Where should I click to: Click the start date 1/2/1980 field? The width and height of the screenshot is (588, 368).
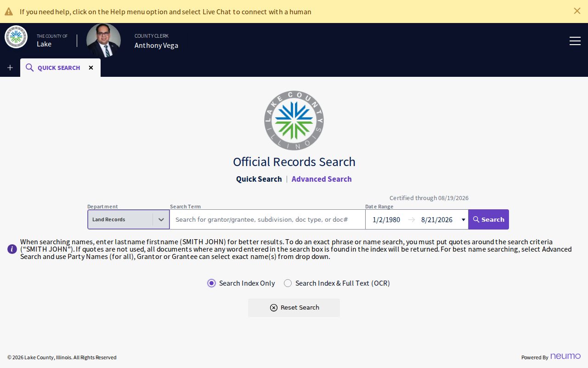tap(386, 219)
